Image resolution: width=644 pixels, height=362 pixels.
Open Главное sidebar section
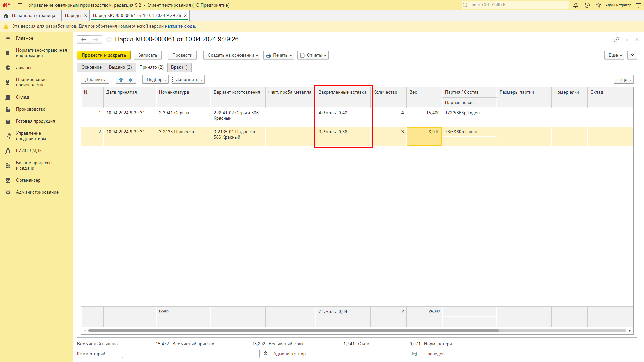tap(24, 38)
